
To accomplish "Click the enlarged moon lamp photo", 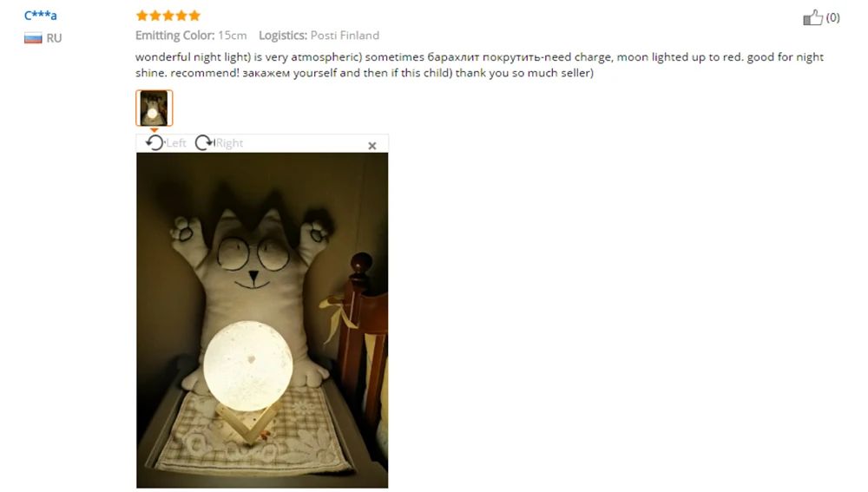I will tap(262, 320).
